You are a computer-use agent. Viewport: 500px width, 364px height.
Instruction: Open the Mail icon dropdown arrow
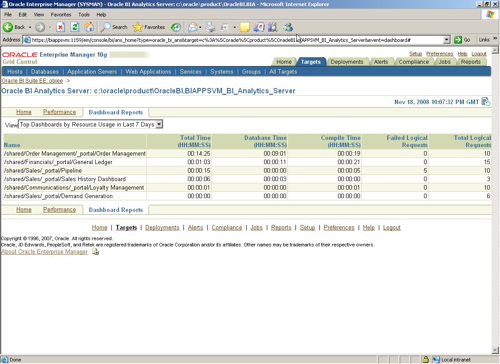click(x=200, y=27)
